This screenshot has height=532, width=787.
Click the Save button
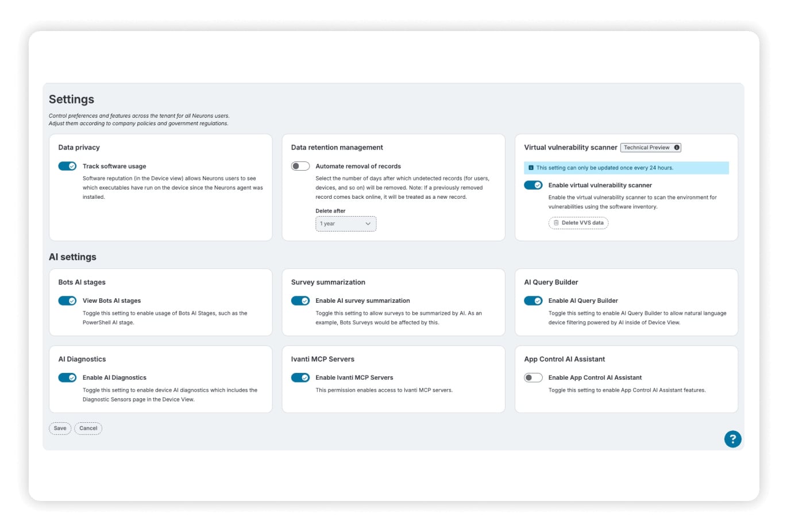pyautogui.click(x=60, y=429)
